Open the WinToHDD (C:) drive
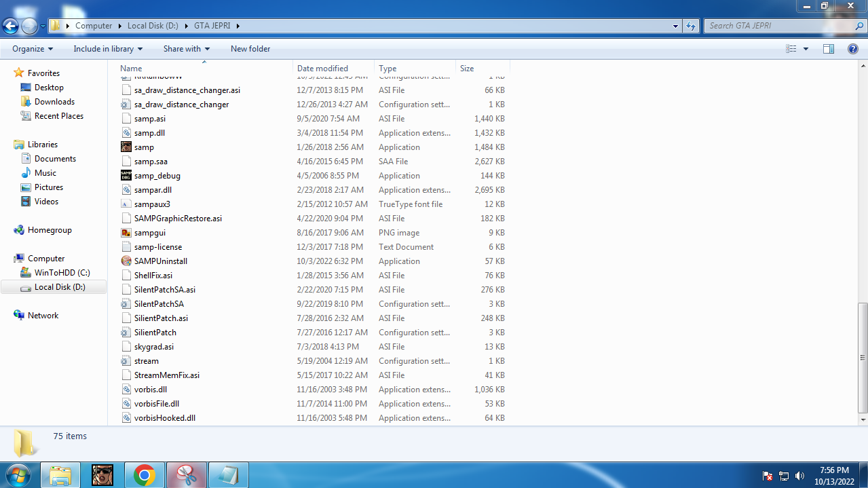Screen dimensions: 868x488 pyautogui.click(x=62, y=273)
